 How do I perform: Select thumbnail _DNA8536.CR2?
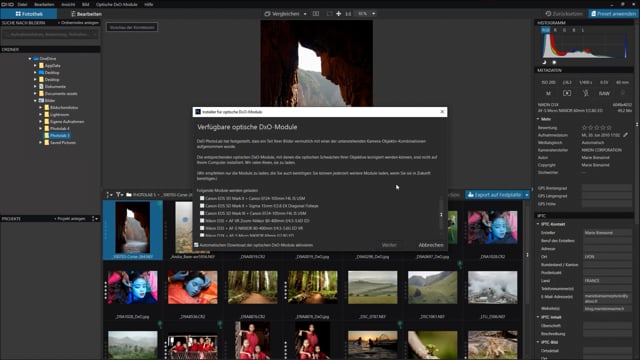click(193, 287)
